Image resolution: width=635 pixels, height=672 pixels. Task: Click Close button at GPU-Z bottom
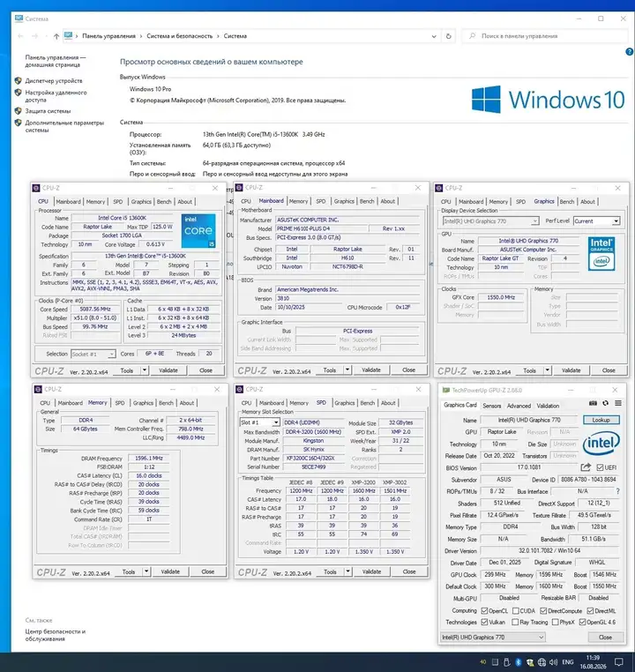point(605,638)
